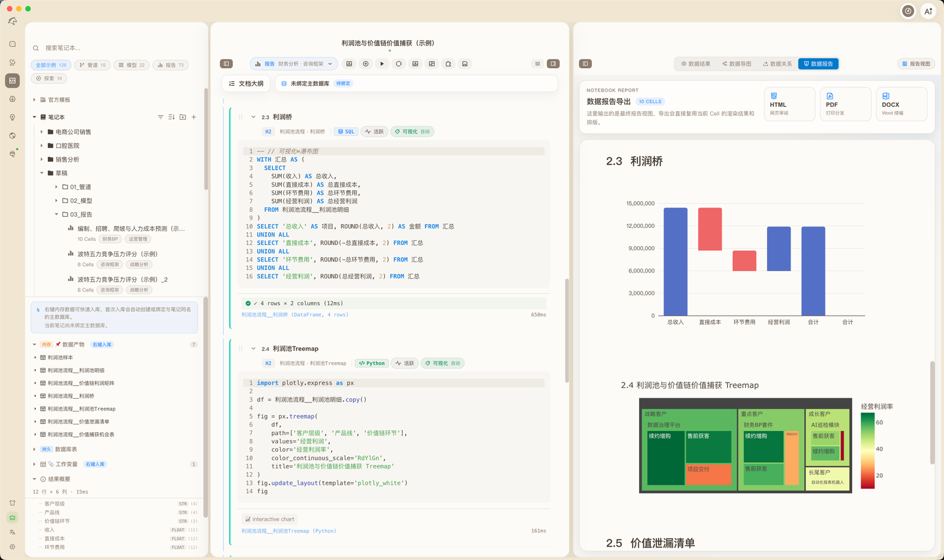Toggle 活跃 status on cell 2.4

pyautogui.click(x=405, y=364)
